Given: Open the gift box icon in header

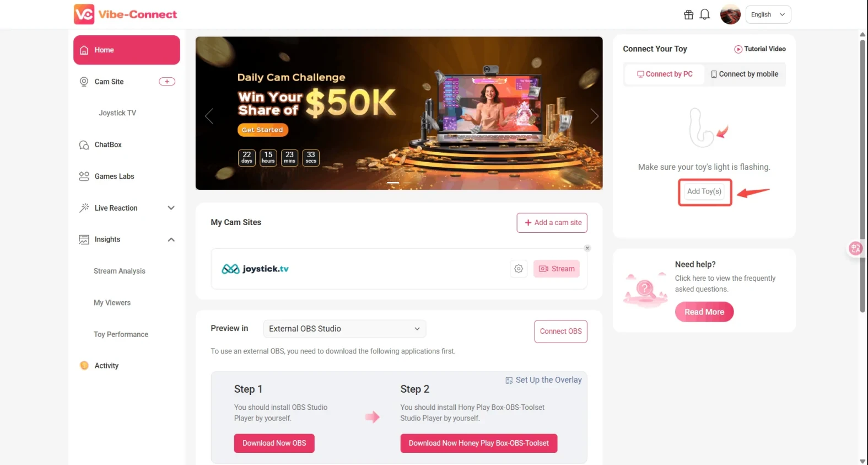Looking at the screenshot, I should click(688, 15).
